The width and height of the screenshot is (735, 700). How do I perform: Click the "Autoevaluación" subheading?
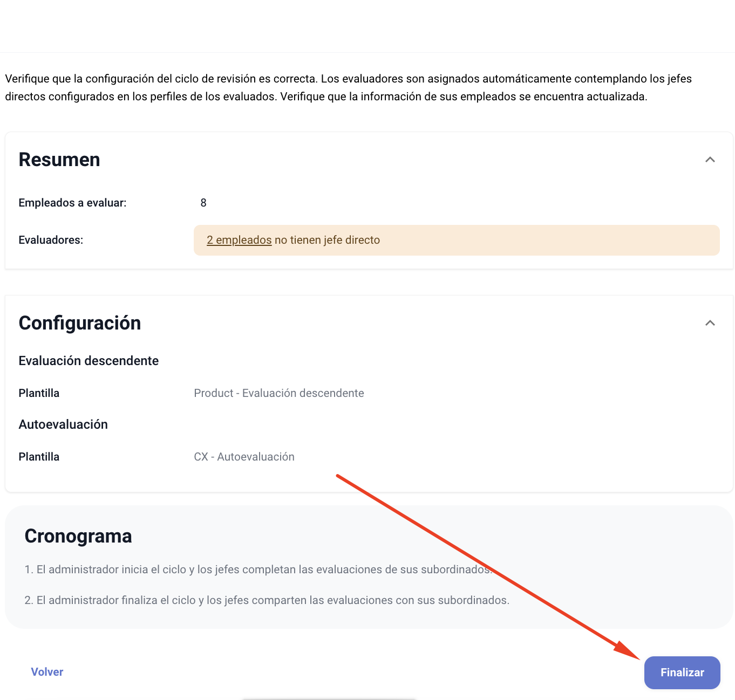[63, 424]
